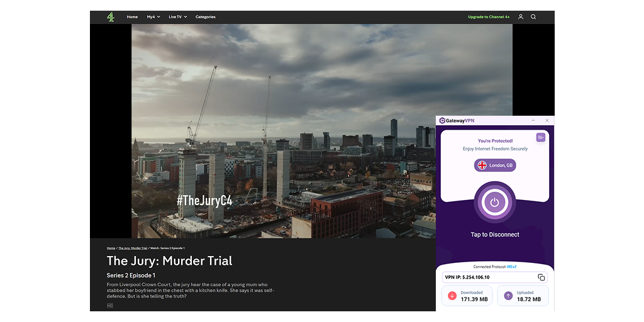This screenshot has width=644, height=322.
Task: Click Tap to Disconnect text
Action: point(495,235)
